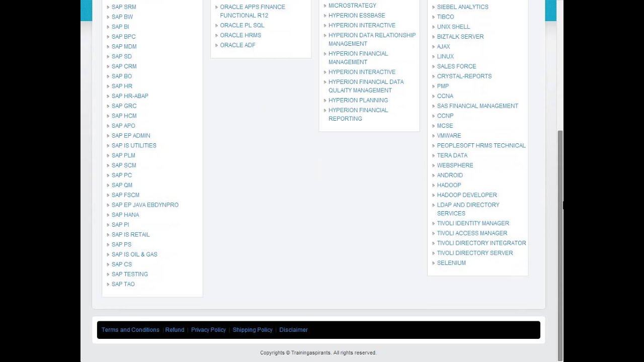Open TIVOLI DIRECTORY INTEGRATOR link
644x362 pixels.
click(481, 243)
